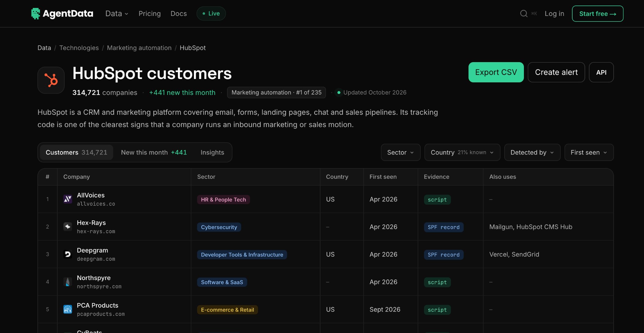This screenshot has width=644, height=333.
Task: Open the Docs page
Action: 179,13
